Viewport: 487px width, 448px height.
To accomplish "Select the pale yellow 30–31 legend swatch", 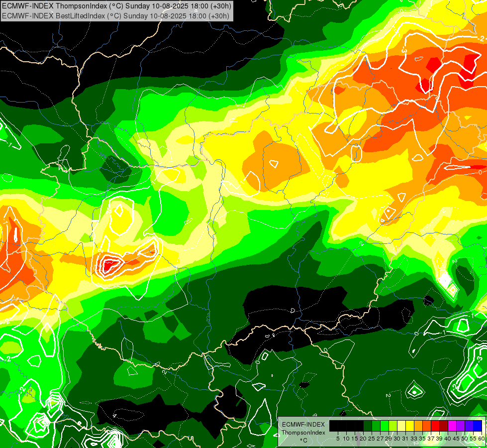I will pos(401,426).
